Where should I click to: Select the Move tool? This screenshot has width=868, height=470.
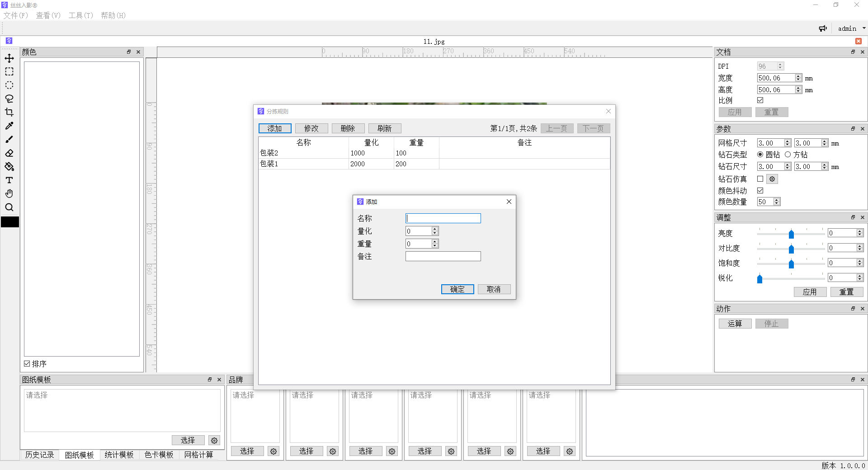[x=9, y=58]
